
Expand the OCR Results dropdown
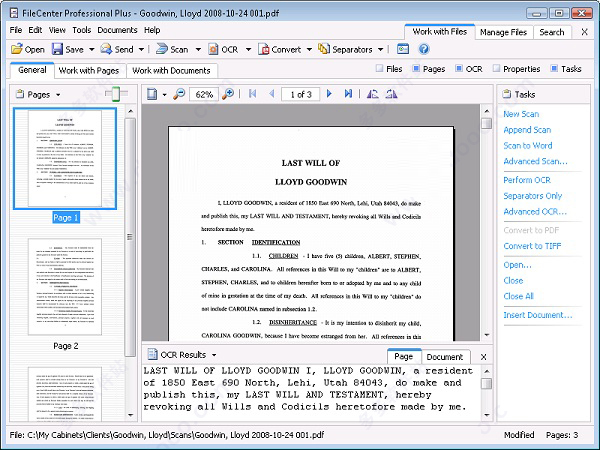click(213, 355)
